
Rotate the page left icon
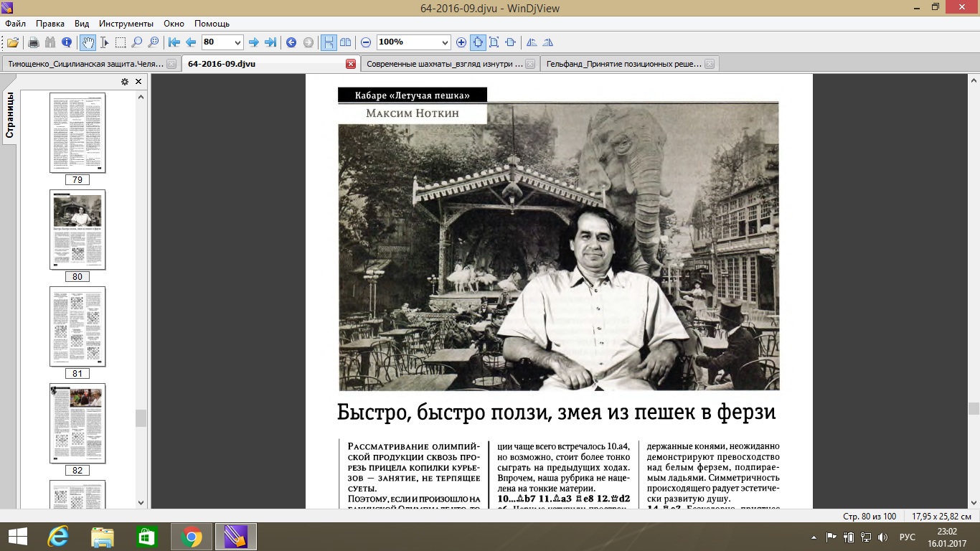pos(532,42)
